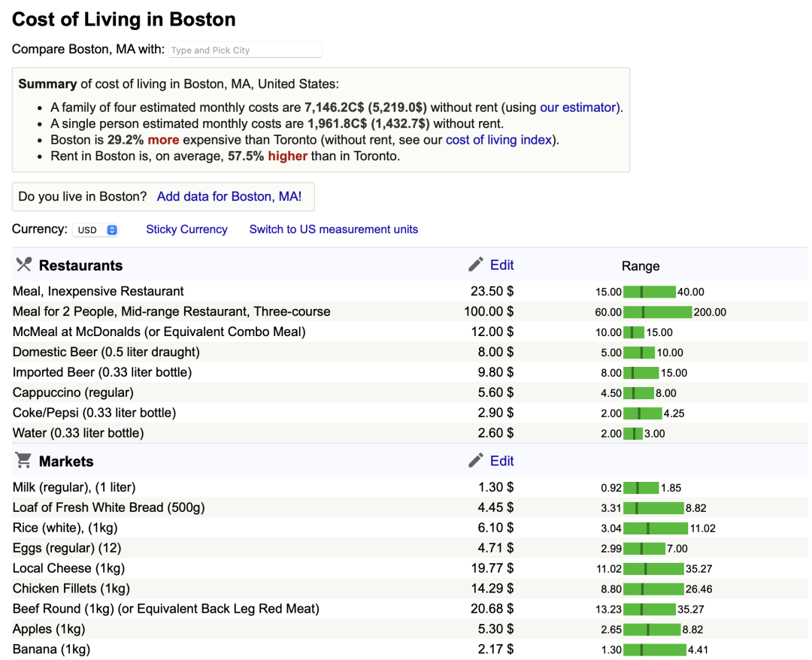Switch to US measurement units
The image size is (812, 660).
(334, 229)
